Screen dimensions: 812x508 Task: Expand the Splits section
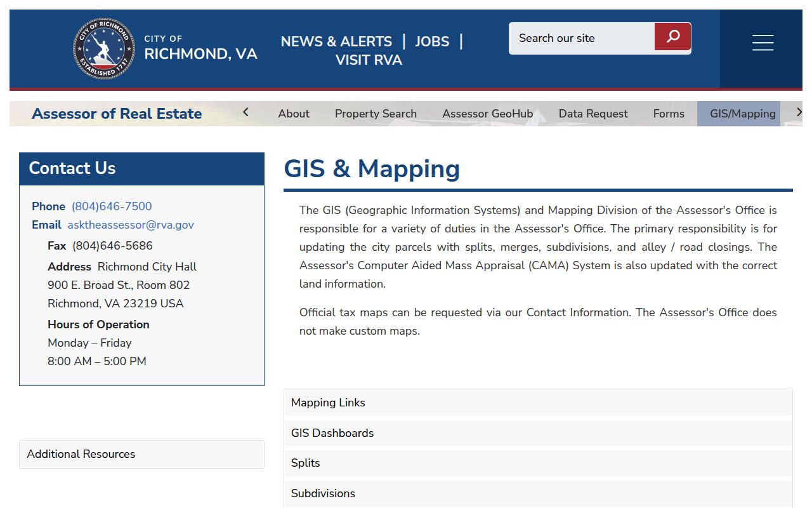tap(538, 463)
